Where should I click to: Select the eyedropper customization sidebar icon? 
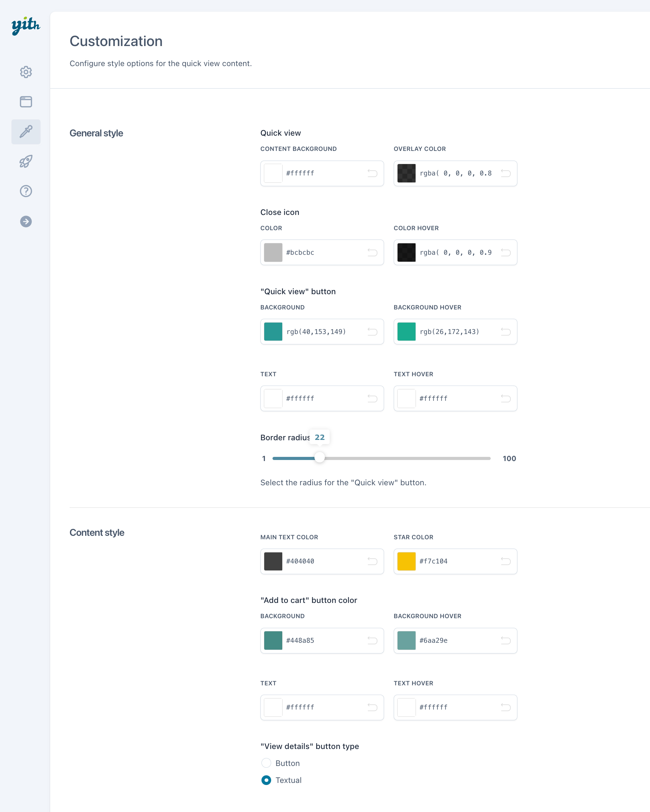point(26,132)
